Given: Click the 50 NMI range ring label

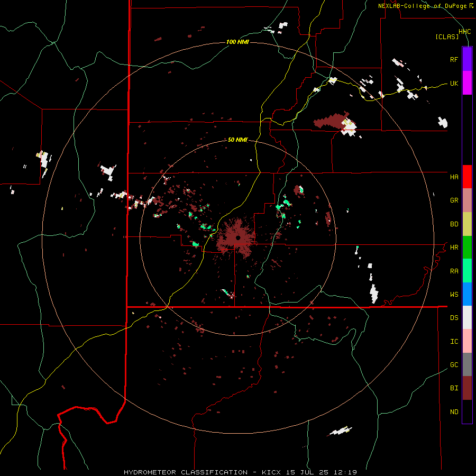Looking at the screenshot, I should 237,140.
